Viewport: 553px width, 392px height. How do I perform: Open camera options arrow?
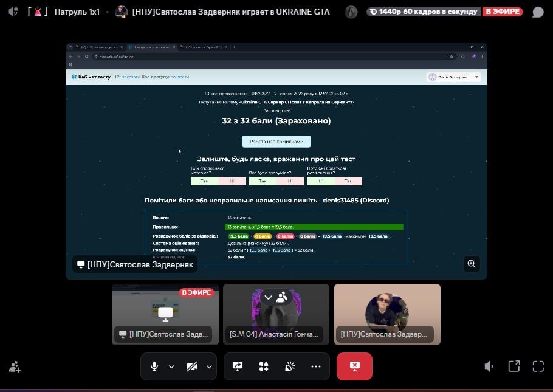click(209, 366)
